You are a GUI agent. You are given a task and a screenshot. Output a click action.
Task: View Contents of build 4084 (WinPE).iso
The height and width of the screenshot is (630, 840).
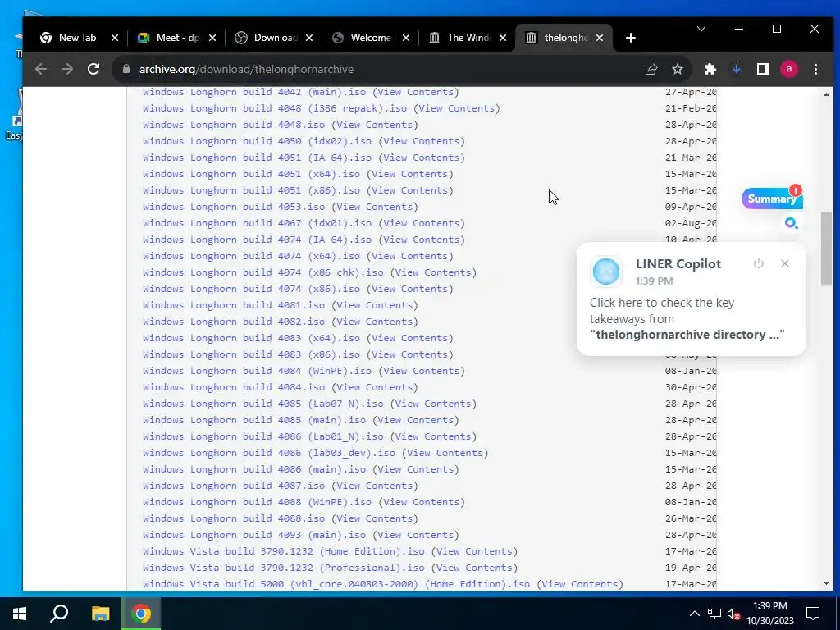422,371
